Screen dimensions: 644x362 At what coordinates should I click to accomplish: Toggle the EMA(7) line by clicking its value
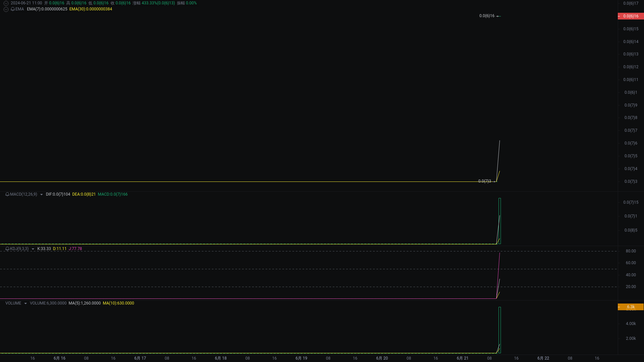pos(46,9)
